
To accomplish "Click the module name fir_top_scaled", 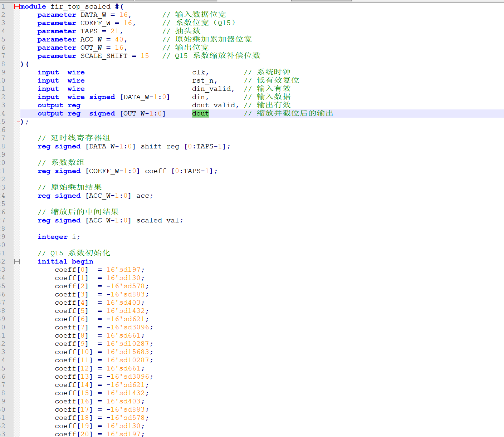I will (x=80, y=6).
